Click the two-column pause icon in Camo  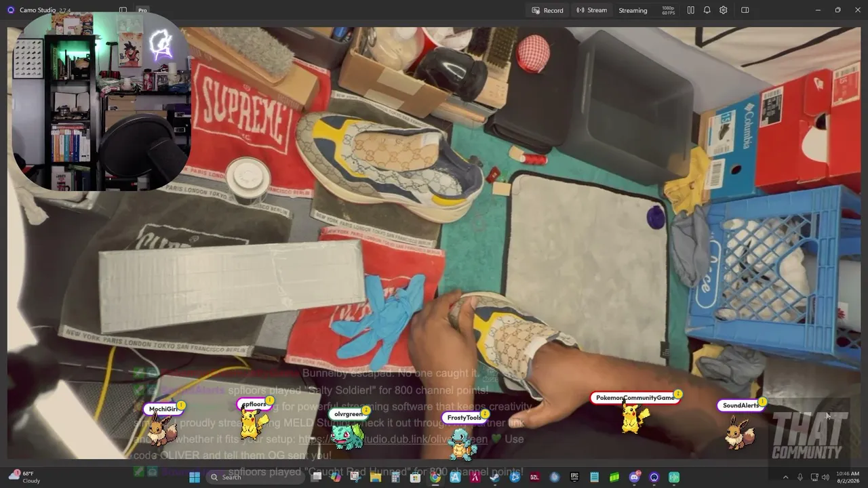point(690,10)
